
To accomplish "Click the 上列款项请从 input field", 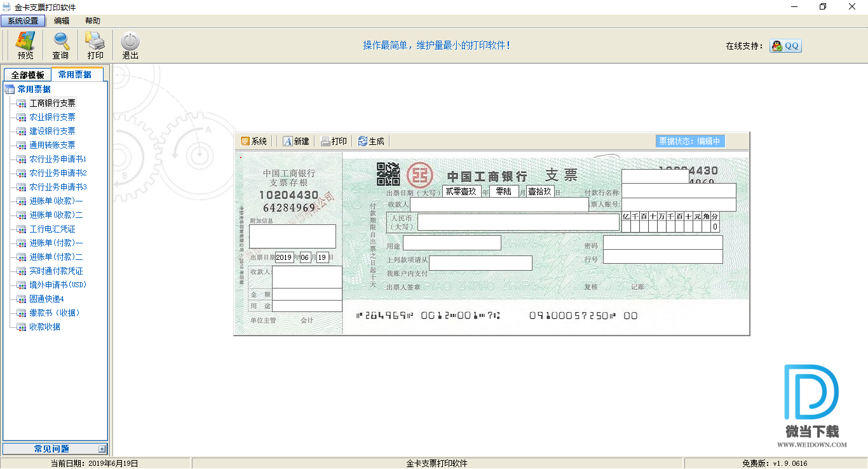I will pyautogui.click(x=480, y=263).
